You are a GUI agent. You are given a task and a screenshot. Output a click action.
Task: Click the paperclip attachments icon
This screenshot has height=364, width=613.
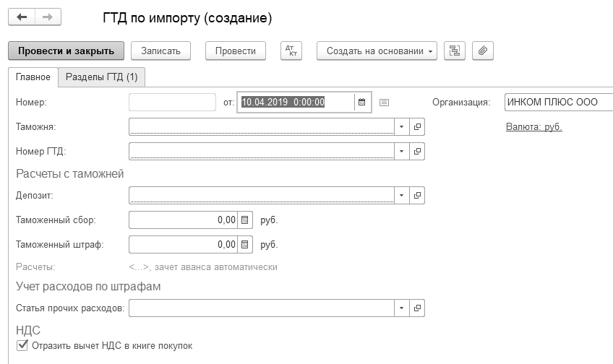[x=482, y=51]
